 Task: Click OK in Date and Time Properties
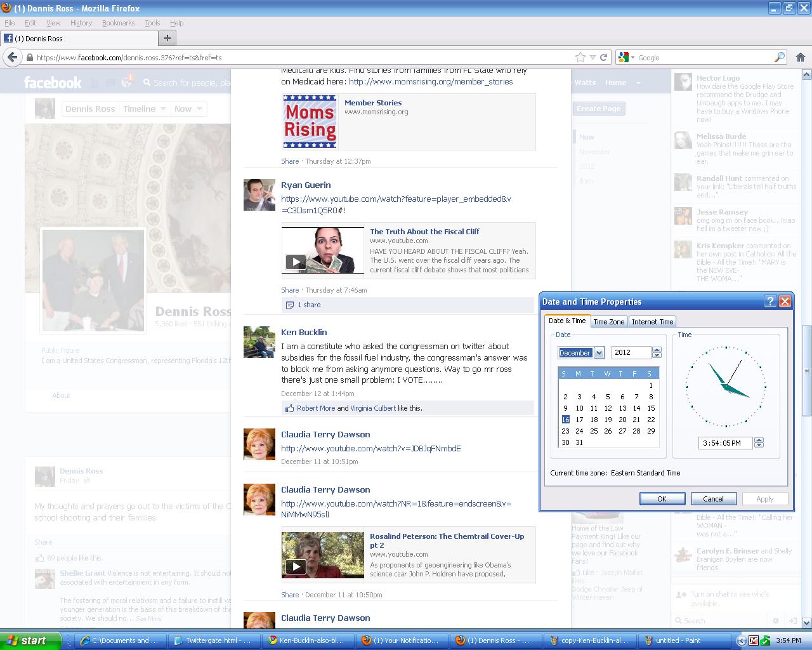662,499
